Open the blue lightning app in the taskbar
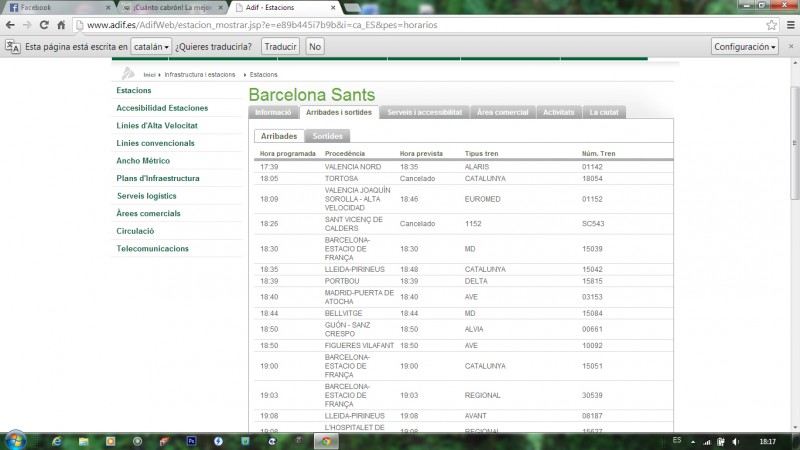Image resolution: width=800 pixels, height=450 pixels. 218,441
